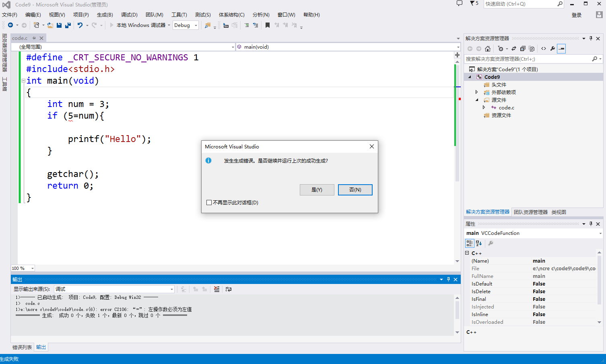Click the undo arrow icon
The height and width of the screenshot is (364, 606).
tap(80, 25)
